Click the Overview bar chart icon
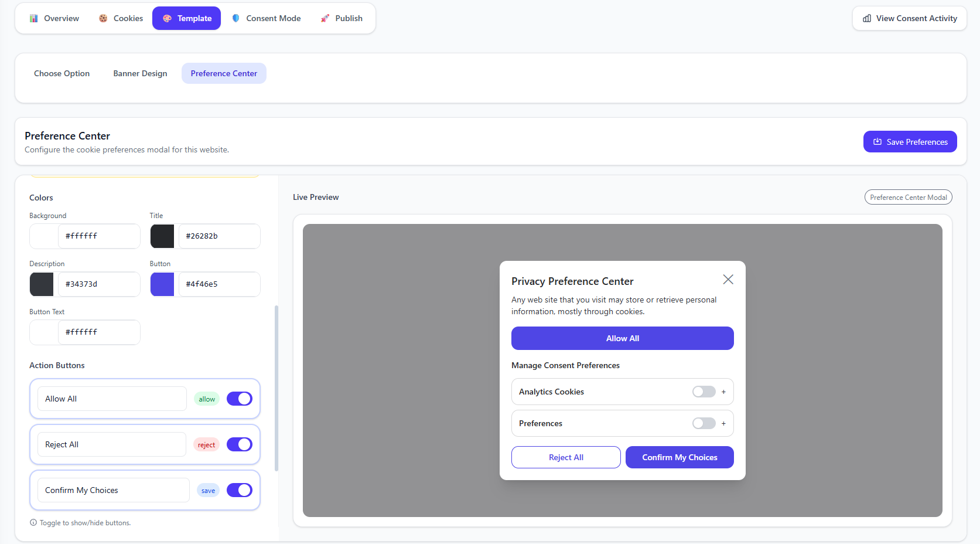 (34, 18)
